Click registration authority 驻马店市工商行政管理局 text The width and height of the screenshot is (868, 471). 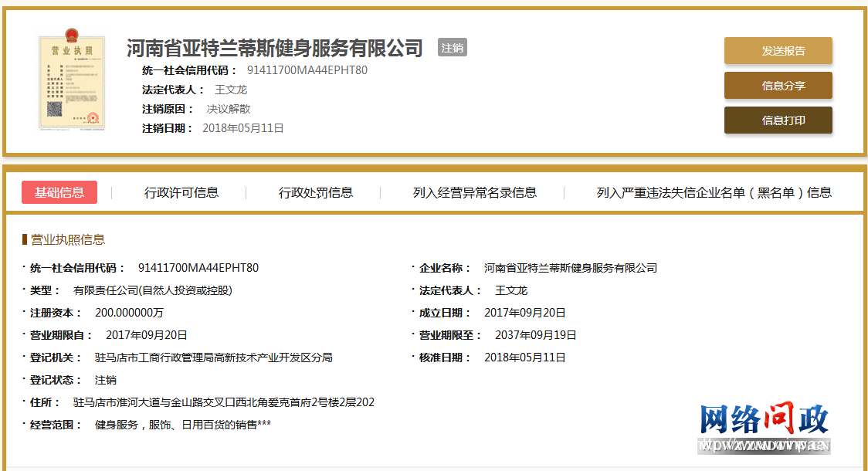click(x=214, y=357)
